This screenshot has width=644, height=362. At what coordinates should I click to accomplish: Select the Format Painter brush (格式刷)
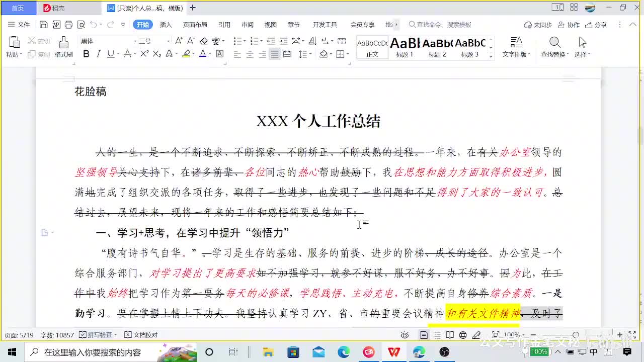click(63, 47)
